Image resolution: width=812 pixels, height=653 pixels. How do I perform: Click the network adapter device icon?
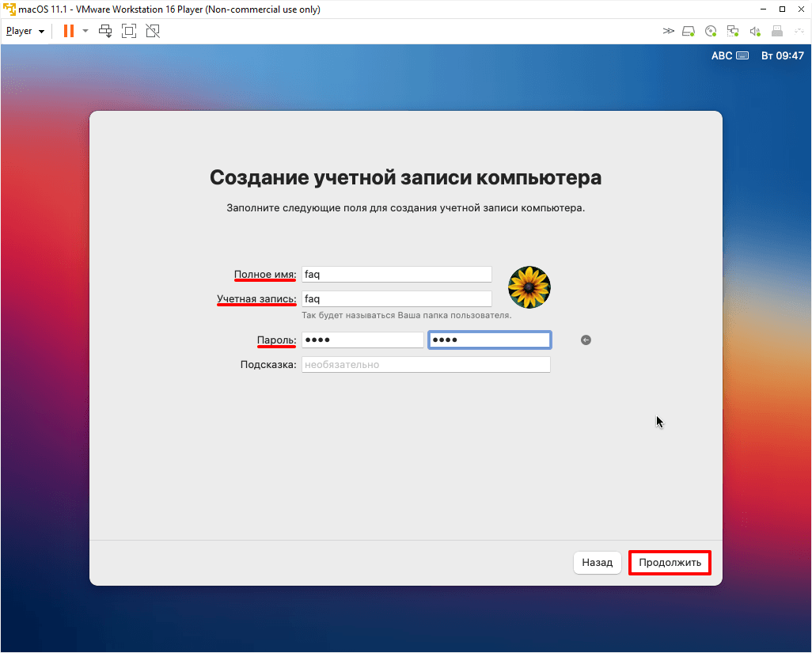(x=733, y=32)
